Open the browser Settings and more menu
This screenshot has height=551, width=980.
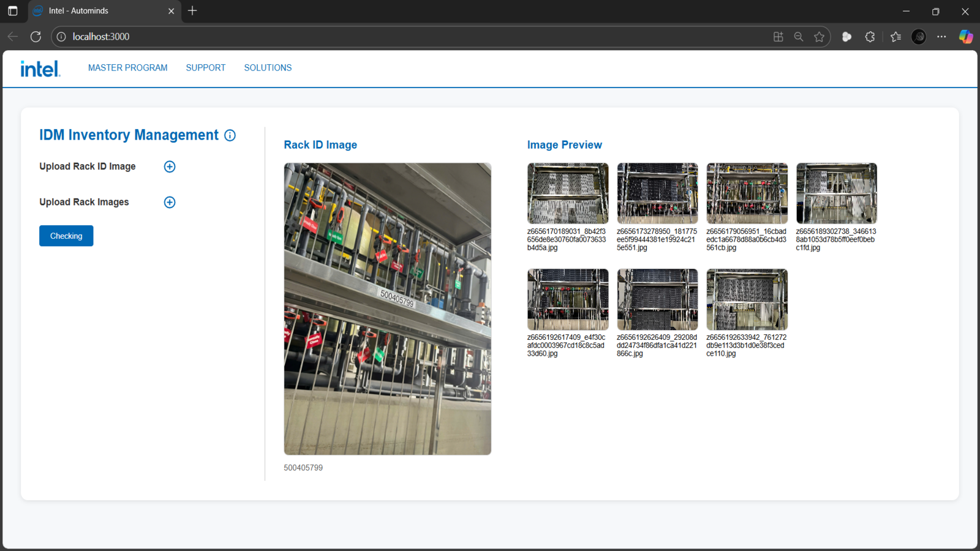[x=941, y=37]
